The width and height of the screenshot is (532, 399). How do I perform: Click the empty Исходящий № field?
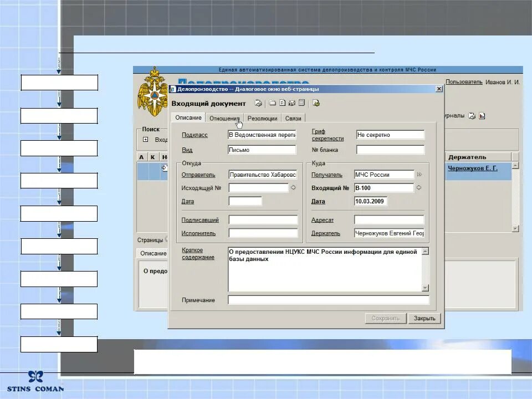[259, 188]
